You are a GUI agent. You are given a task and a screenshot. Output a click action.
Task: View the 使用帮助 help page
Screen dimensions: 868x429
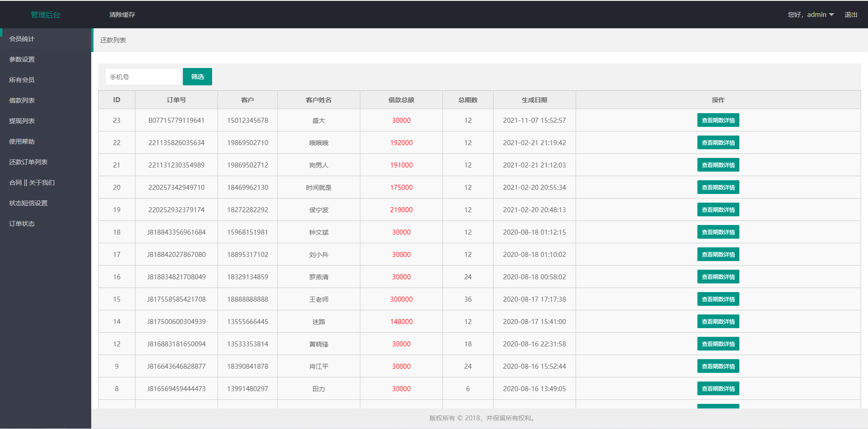pos(22,141)
